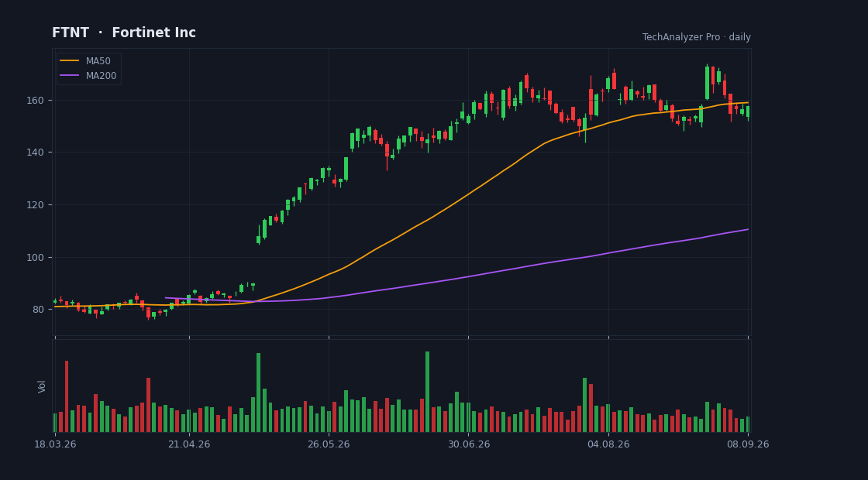Click the 30.06.26 date axis label
868x480 pixels.
[469, 444]
